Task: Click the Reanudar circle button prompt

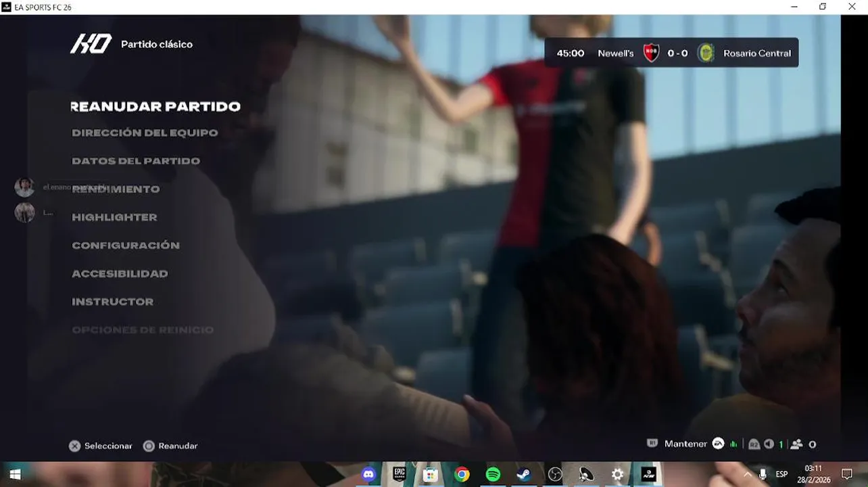Action: click(170, 446)
